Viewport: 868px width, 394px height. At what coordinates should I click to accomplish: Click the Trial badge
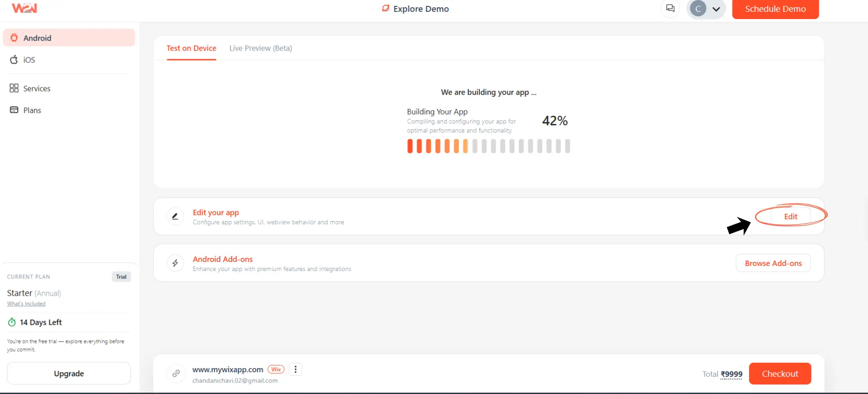click(121, 277)
